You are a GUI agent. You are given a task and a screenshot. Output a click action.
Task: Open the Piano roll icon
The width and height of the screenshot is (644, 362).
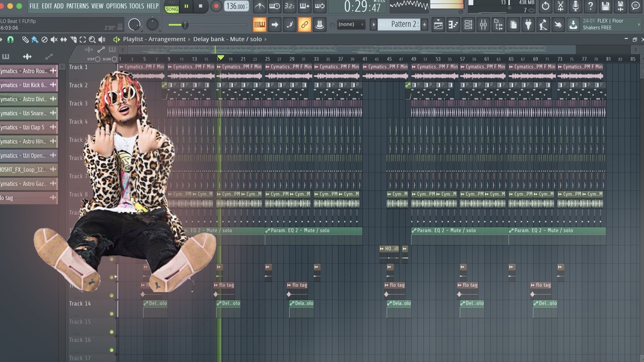click(453, 24)
